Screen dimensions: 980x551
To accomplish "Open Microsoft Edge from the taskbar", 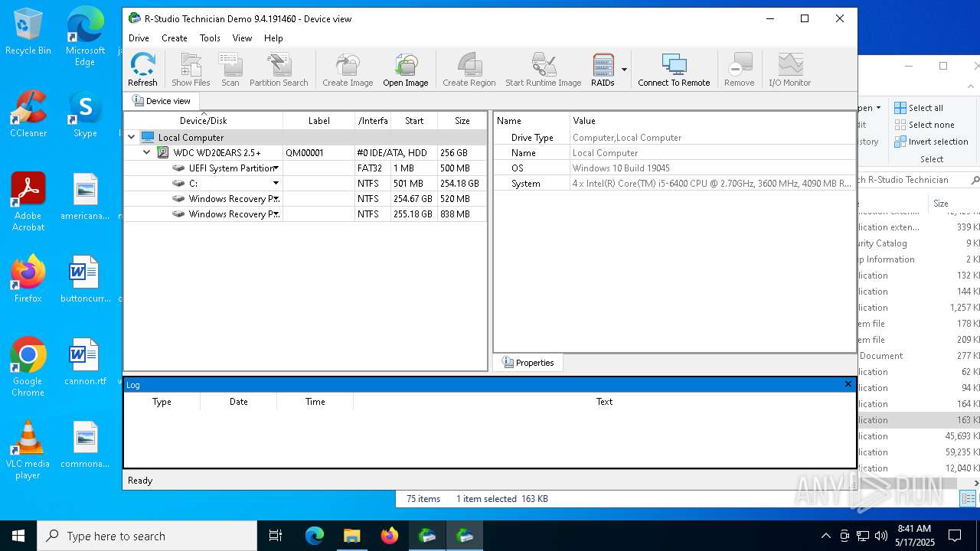I will pos(315,536).
